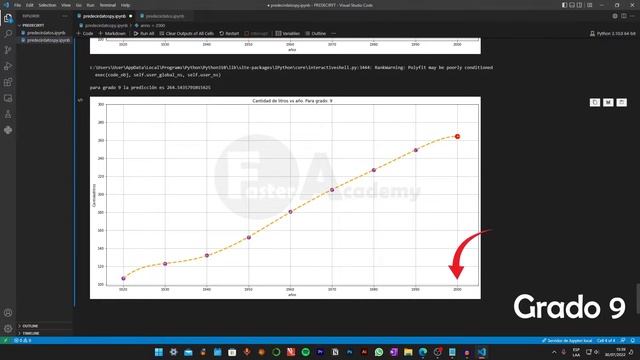Open the Source Control view
The height and width of the screenshot is (360, 640).
(x=8, y=50)
